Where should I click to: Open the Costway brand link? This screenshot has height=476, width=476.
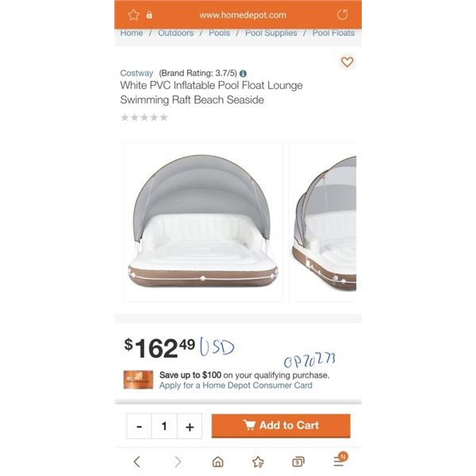pyautogui.click(x=136, y=73)
